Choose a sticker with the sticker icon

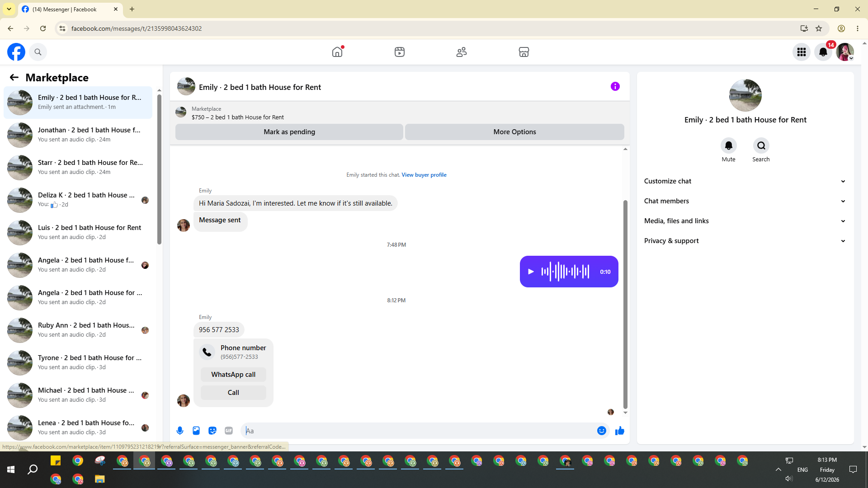coord(212,431)
